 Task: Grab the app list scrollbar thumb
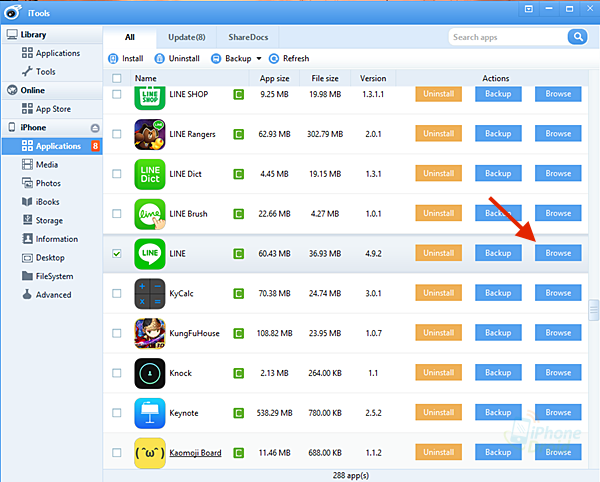[x=593, y=310]
